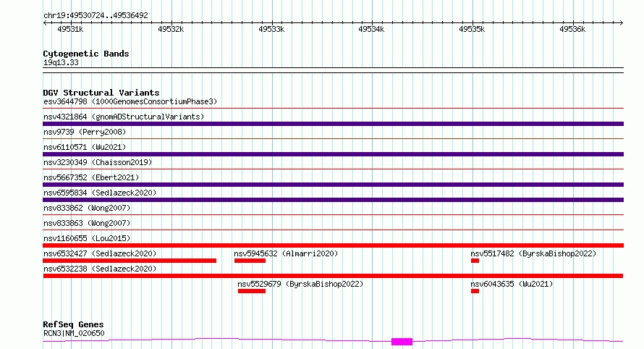
Task: Open the RefSeq Genes track title
Action: click(x=73, y=325)
